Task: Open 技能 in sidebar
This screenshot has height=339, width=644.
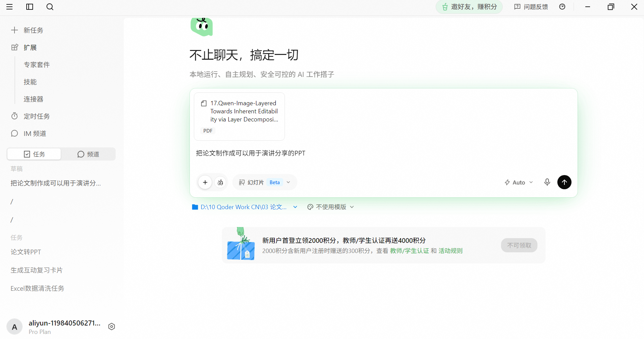Action: 30,82
